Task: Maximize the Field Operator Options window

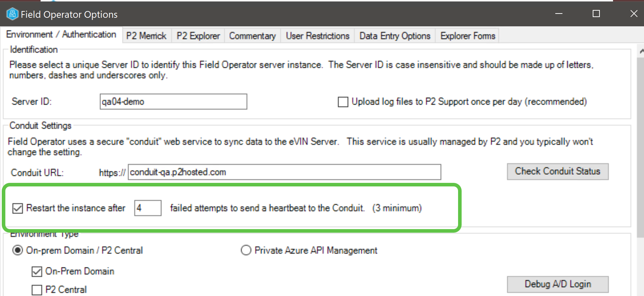Action: [596, 14]
